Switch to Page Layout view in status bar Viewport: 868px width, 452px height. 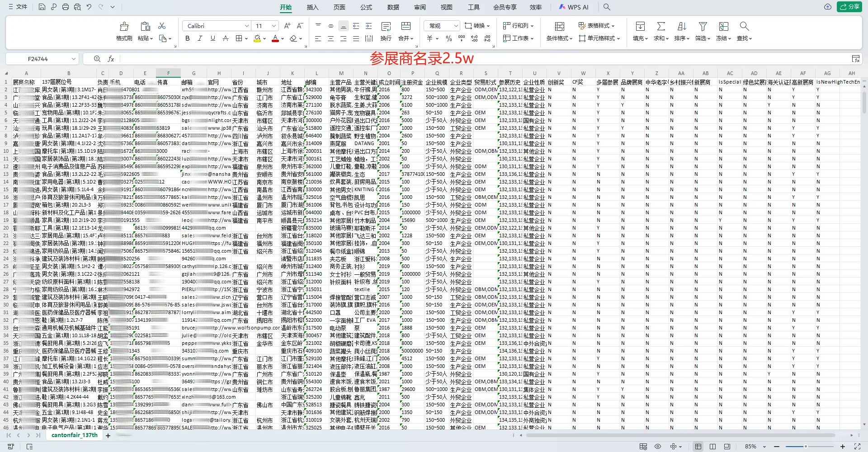coord(712,447)
